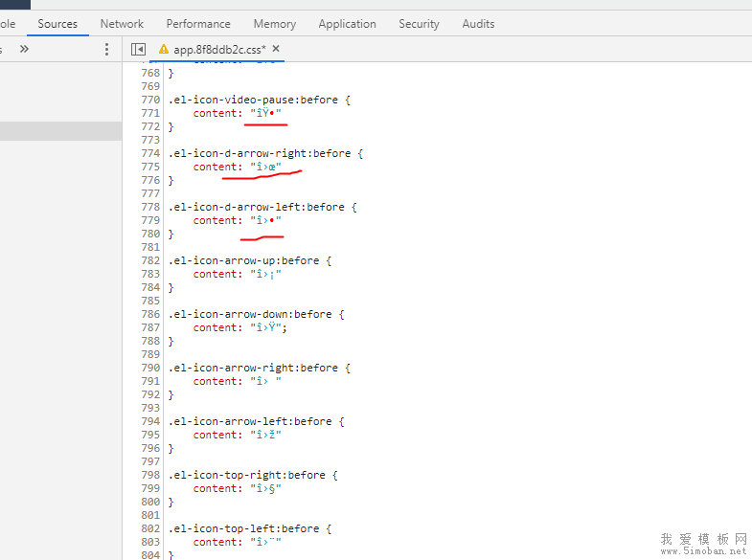752x560 pixels.
Task: Select the Sources tab
Action: point(57,24)
